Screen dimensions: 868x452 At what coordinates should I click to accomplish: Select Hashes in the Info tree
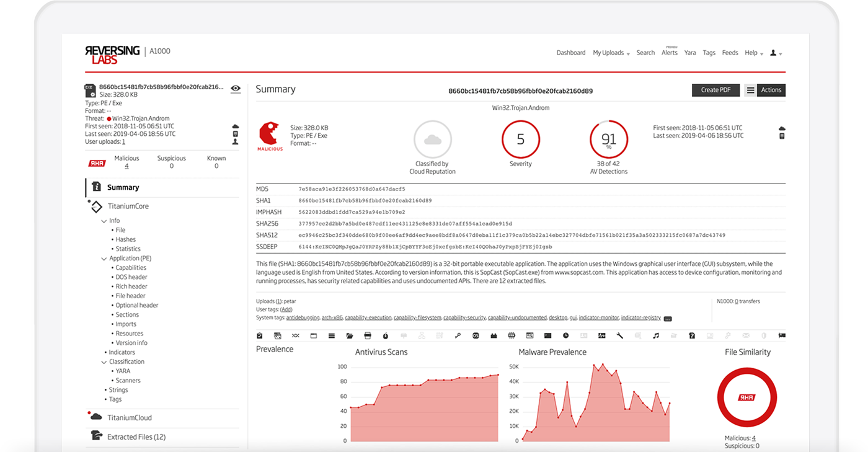pos(126,239)
